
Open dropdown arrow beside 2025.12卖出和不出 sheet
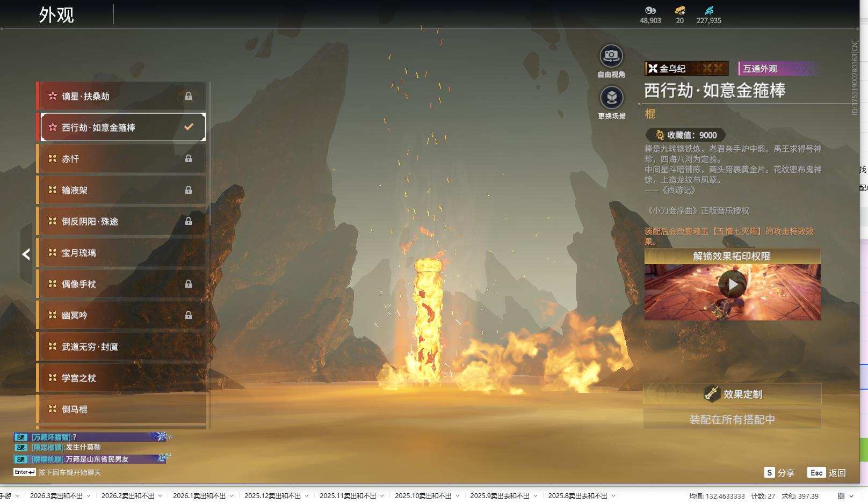(307, 496)
